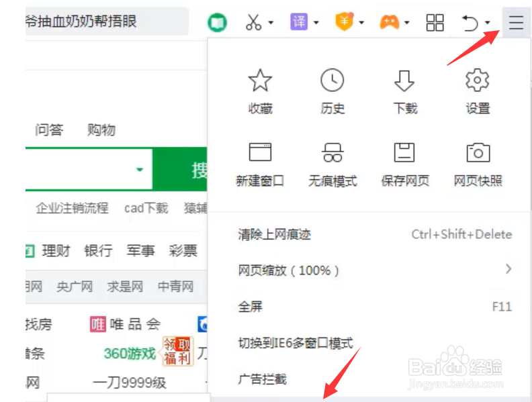
Task: Switch to 问答 search tab
Action: [x=49, y=130]
